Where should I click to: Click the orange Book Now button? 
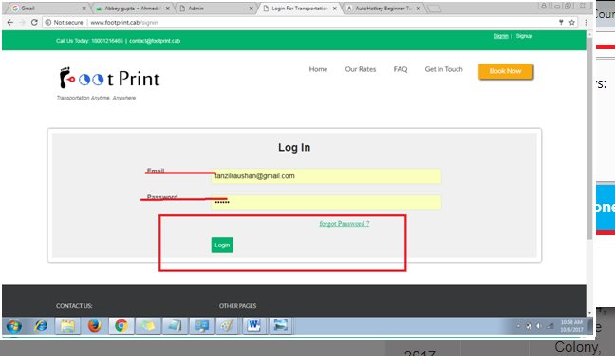(506, 71)
